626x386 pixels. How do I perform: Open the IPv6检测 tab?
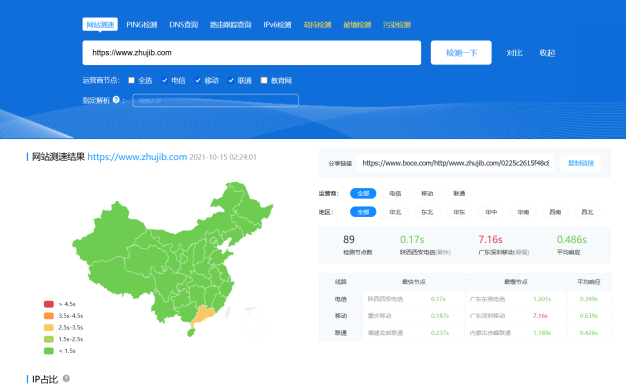(x=277, y=25)
